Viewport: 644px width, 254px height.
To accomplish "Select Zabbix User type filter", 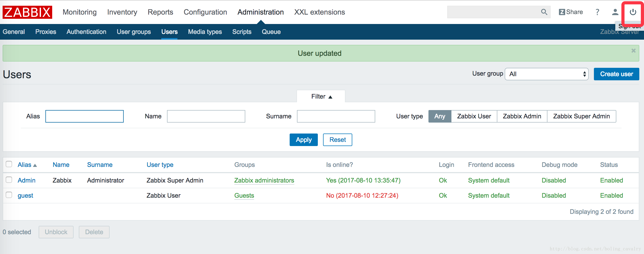I will (x=474, y=116).
